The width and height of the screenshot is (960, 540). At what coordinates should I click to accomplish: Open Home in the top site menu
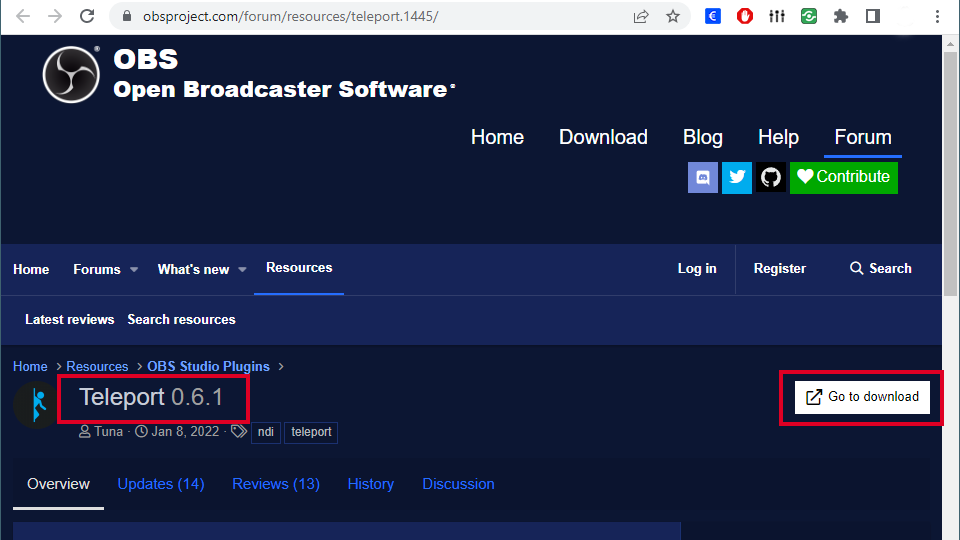pyautogui.click(x=497, y=137)
